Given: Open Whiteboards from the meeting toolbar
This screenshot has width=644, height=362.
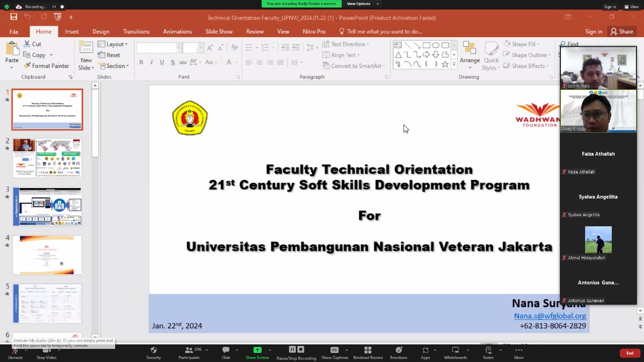Looking at the screenshot, I should (x=455, y=350).
